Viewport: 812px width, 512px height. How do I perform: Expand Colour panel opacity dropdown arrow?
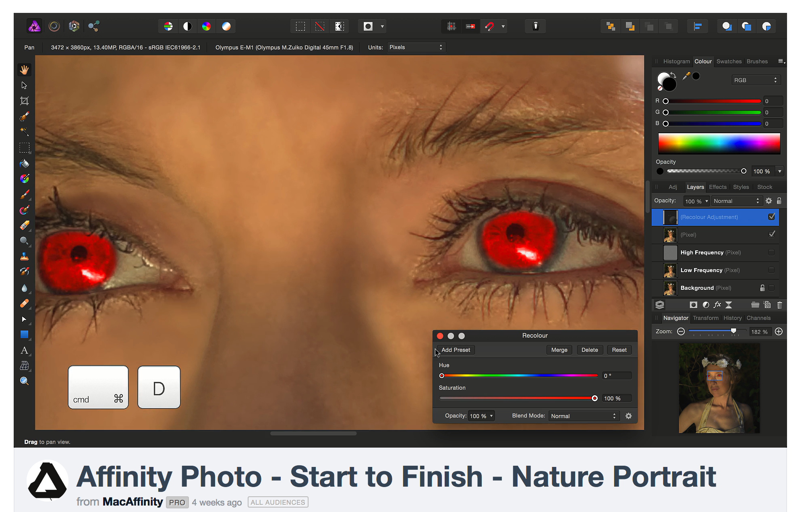[x=780, y=171]
